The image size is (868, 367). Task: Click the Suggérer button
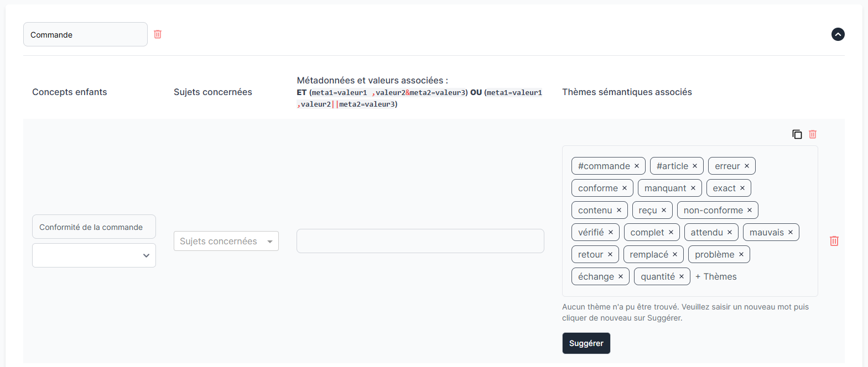point(586,343)
